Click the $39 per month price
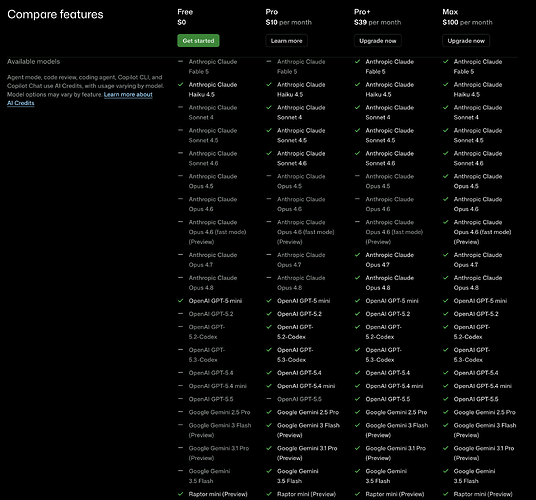This screenshot has height=500, width=536. coord(377,23)
